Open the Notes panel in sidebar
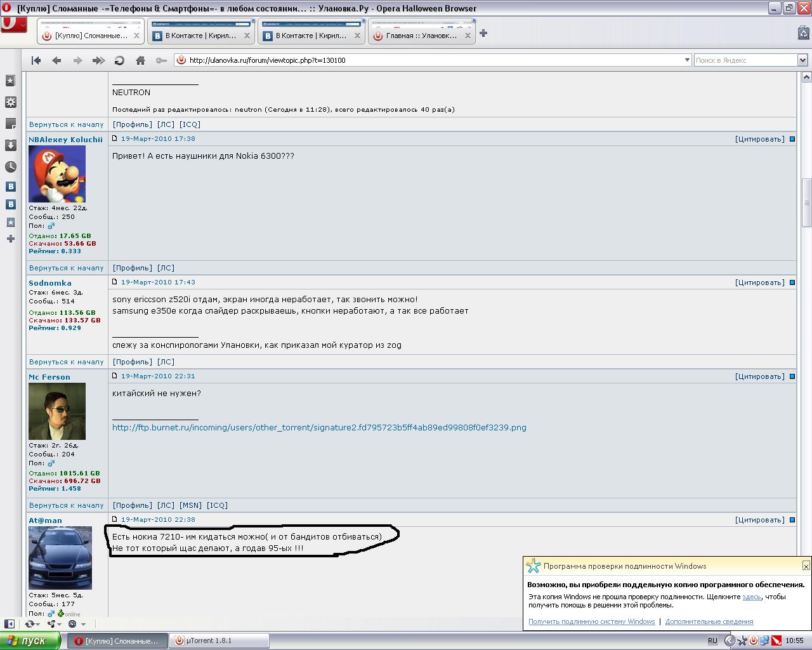 (x=11, y=124)
